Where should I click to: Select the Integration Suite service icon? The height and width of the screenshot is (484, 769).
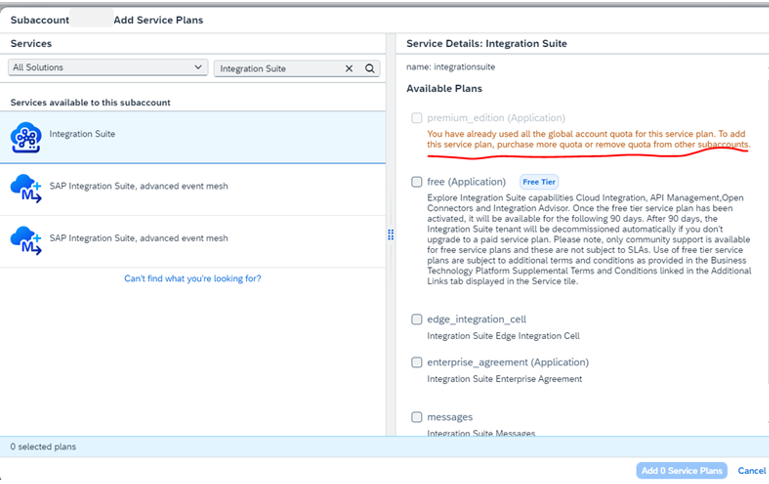pyautogui.click(x=26, y=137)
